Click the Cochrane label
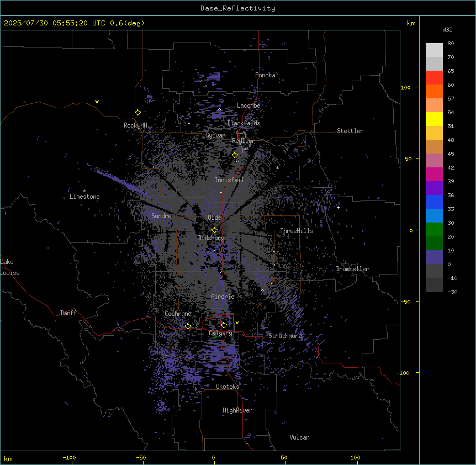 [x=178, y=314]
